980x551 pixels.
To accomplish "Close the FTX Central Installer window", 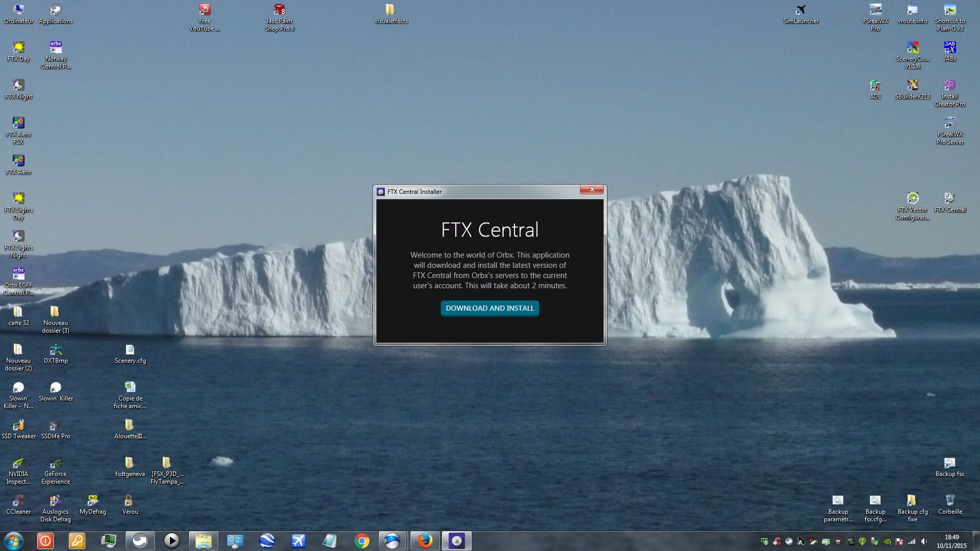I will click(x=592, y=190).
